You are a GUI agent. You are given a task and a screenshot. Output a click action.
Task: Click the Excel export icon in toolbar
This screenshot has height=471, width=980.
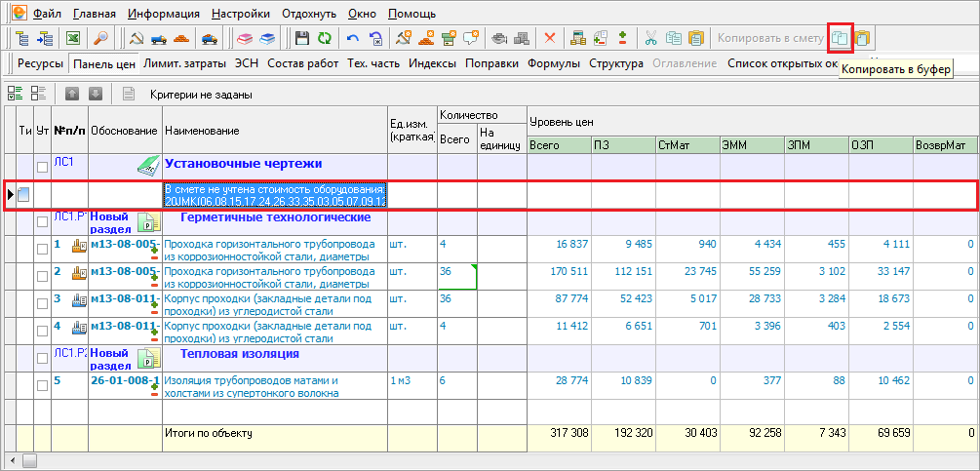72,38
